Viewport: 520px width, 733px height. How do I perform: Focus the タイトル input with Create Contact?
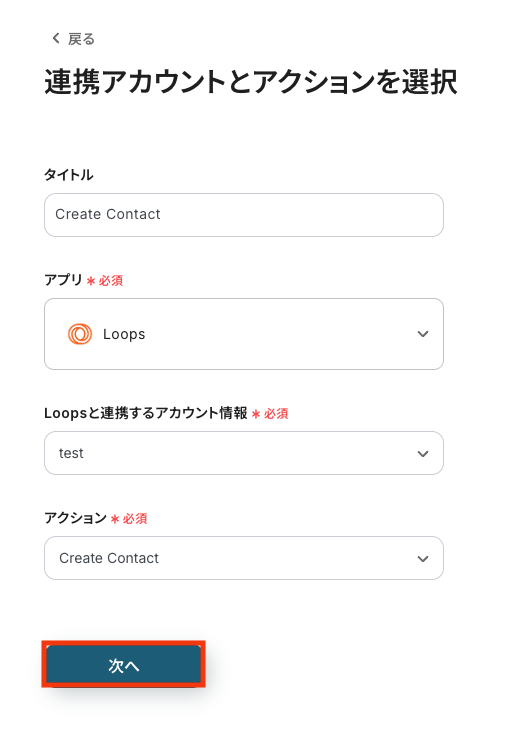tap(244, 215)
